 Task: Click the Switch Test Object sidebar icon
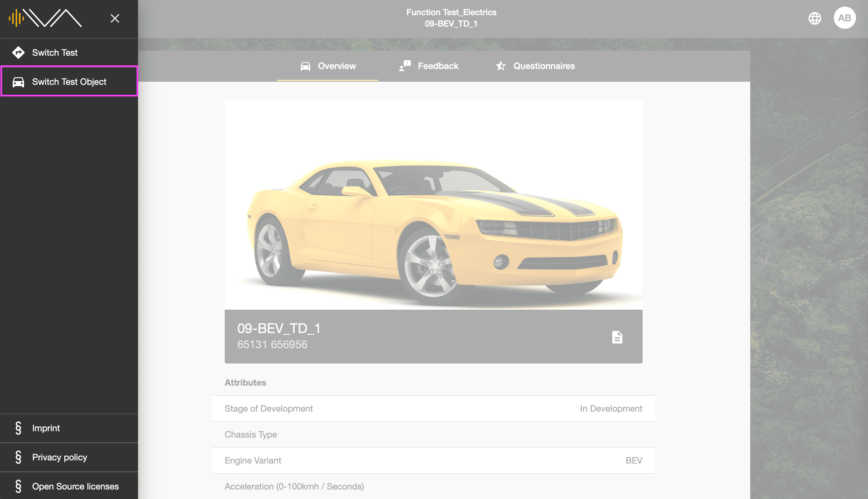[x=17, y=81]
